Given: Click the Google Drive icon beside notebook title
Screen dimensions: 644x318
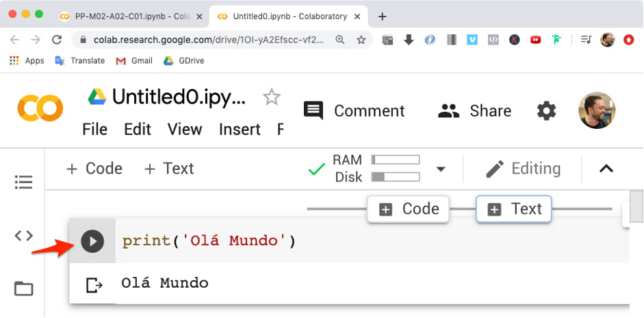Looking at the screenshot, I should [x=97, y=97].
